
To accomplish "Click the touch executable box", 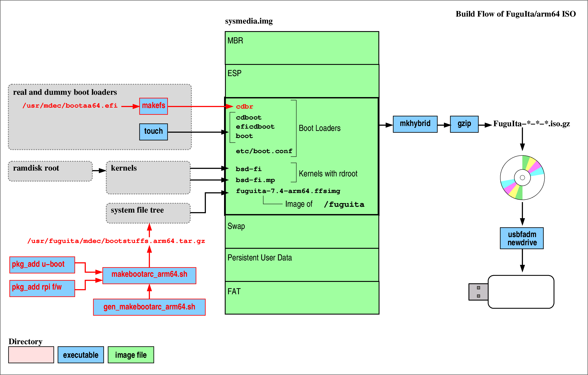I will [x=153, y=132].
